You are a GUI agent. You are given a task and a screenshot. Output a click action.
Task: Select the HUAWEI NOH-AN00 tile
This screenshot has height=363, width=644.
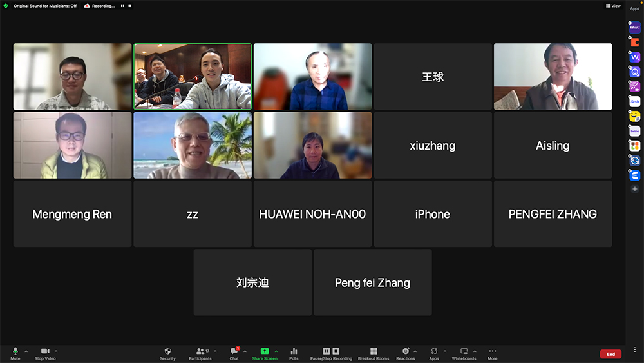(x=312, y=214)
